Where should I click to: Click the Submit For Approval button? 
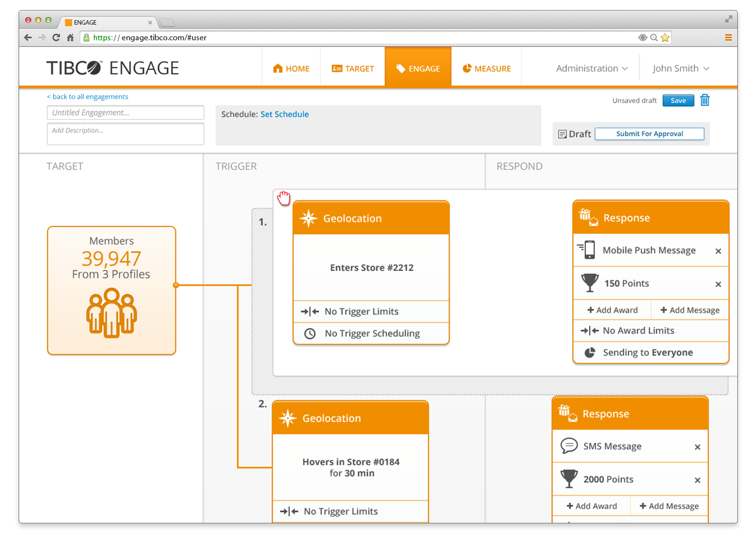(650, 134)
